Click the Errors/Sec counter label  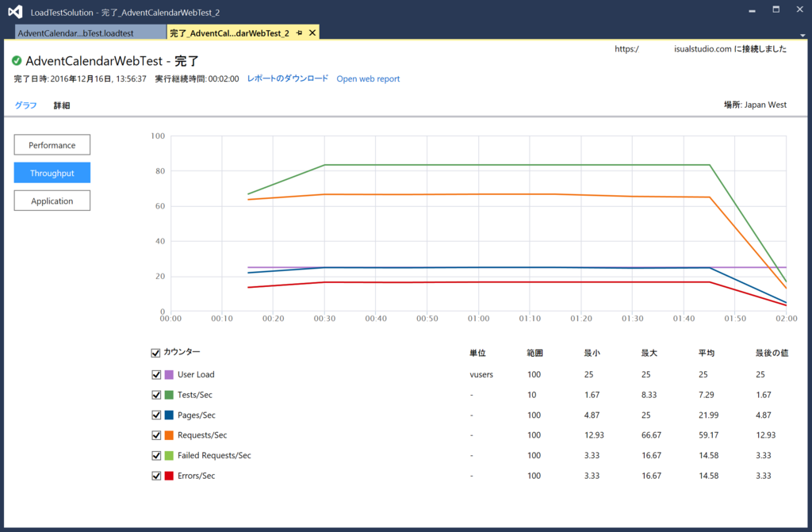pos(196,476)
